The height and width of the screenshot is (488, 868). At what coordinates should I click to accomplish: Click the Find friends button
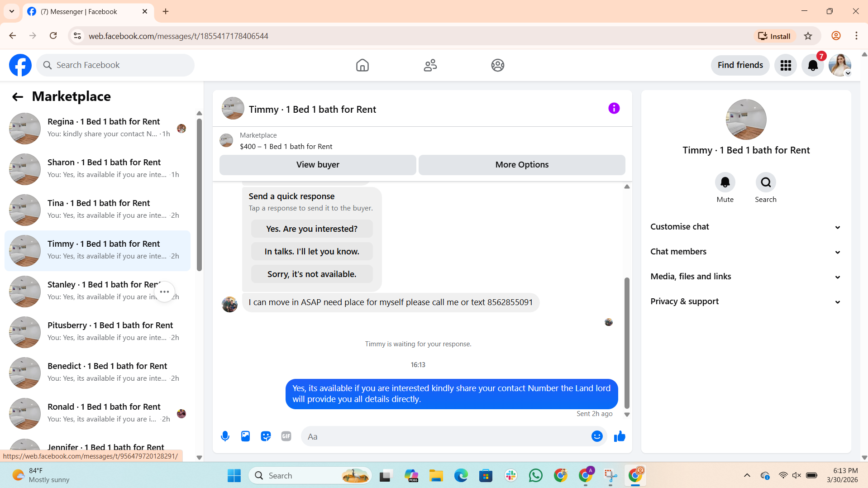740,65
